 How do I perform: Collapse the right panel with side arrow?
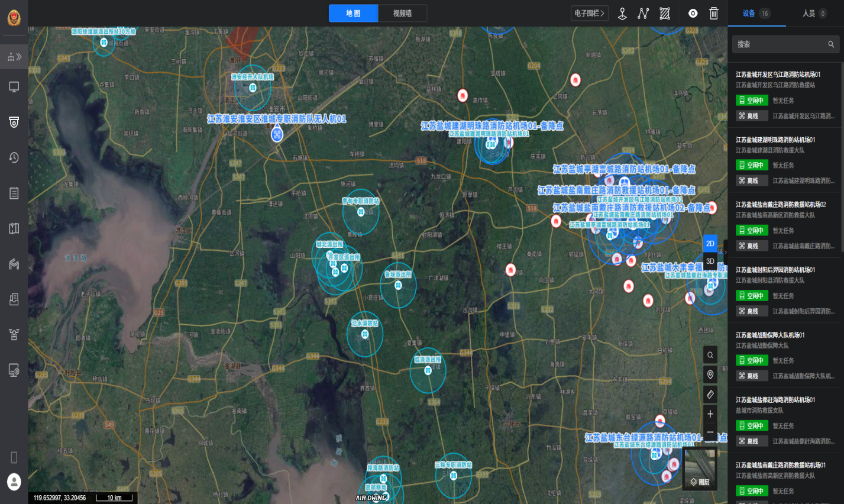click(x=726, y=252)
